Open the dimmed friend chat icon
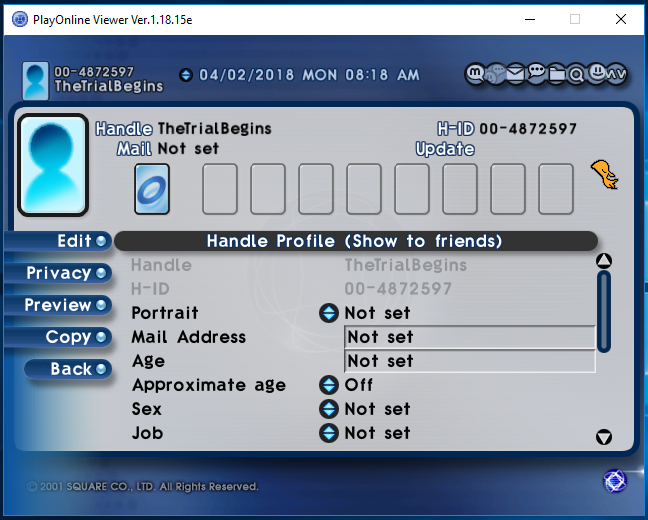Image resolution: width=648 pixels, height=520 pixels. tap(495, 75)
